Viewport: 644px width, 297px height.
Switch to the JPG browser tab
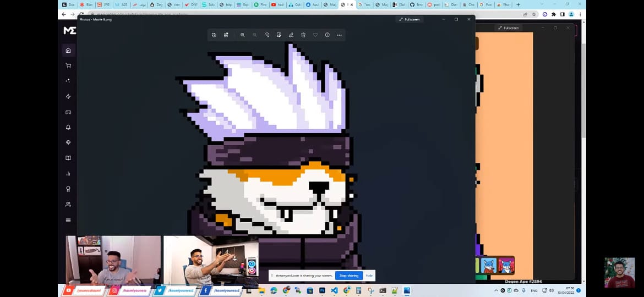103,4
